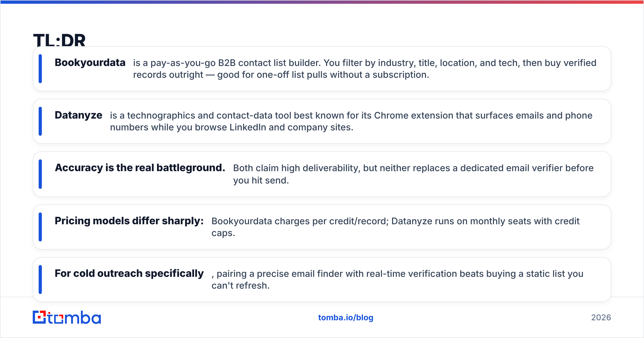The image size is (644, 338).
Task: Click the 2026 year label in the footer
Action: (601, 318)
